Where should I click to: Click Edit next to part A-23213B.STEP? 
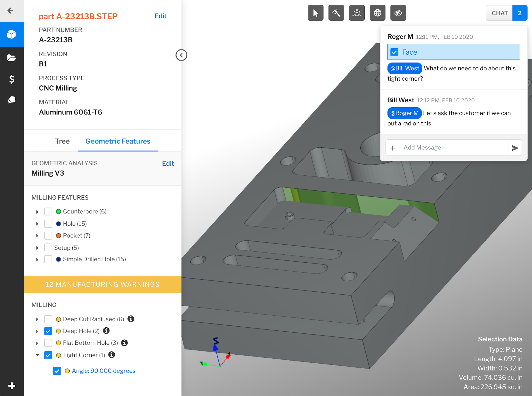click(x=160, y=16)
